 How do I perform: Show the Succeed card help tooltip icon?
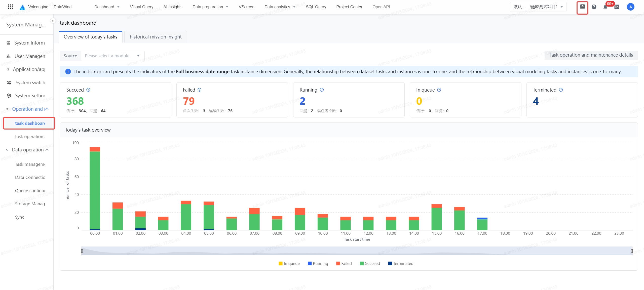pyautogui.click(x=88, y=90)
